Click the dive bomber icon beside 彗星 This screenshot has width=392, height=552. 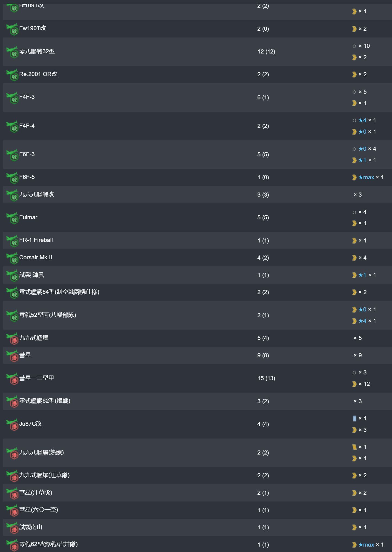coord(12,356)
